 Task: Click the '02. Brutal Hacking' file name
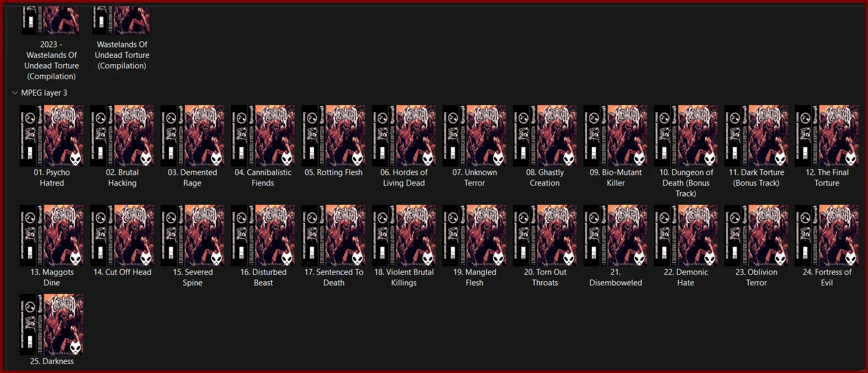[x=122, y=178]
